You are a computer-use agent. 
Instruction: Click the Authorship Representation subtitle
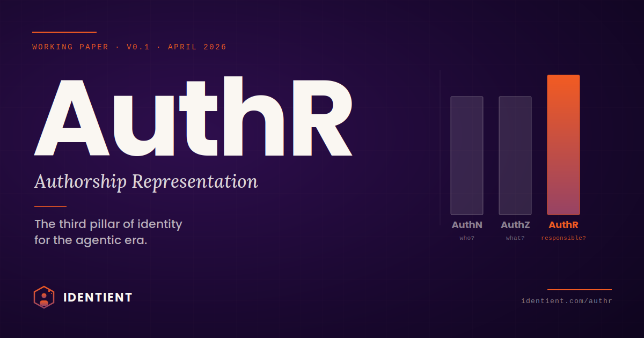click(146, 181)
